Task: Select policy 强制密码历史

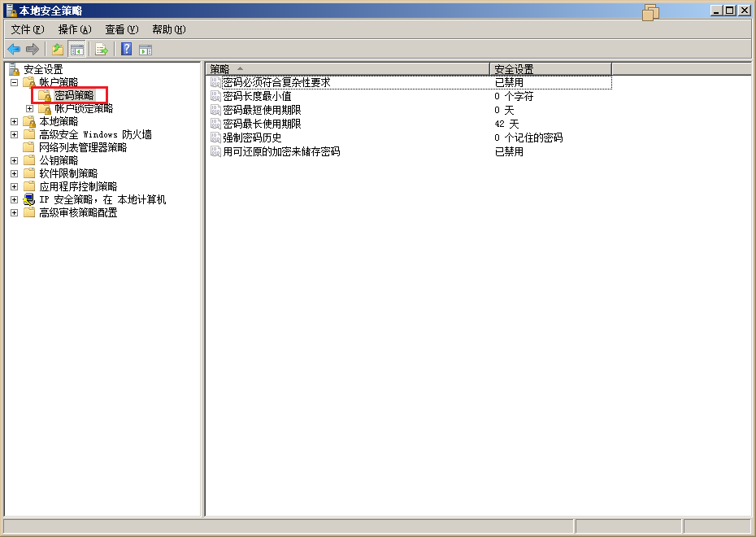Action: click(252, 138)
